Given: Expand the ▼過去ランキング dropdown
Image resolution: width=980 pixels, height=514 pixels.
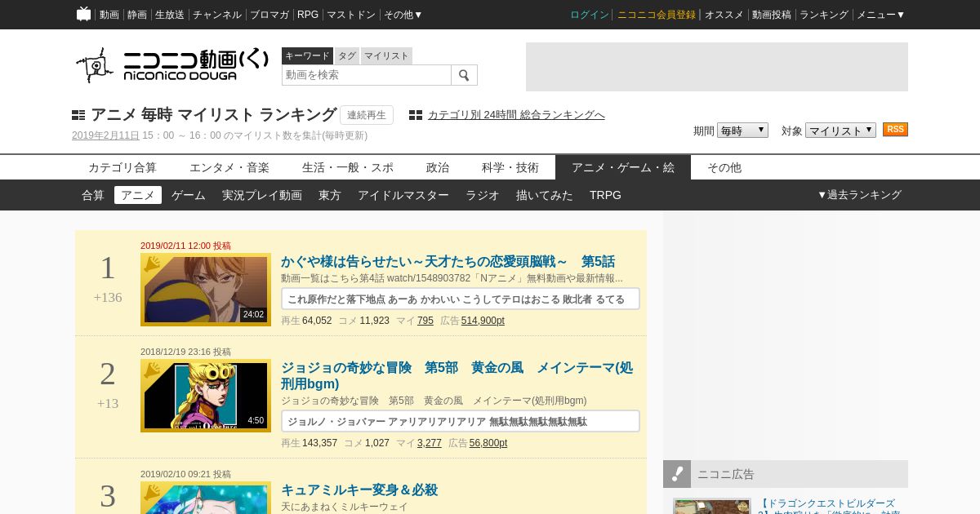Looking at the screenshot, I should point(859,195).
